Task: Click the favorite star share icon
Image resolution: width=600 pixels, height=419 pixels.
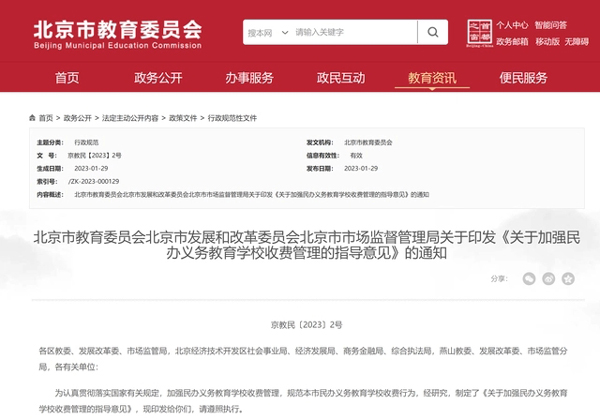Action: (x=568, y=279)
